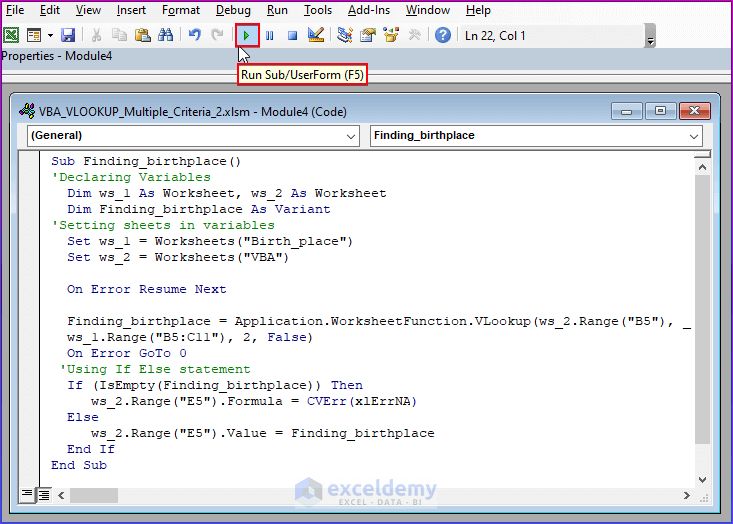Save the workbook with the floppy icon
This screenshot has height=524, width=733.
(x=68, y=35)
